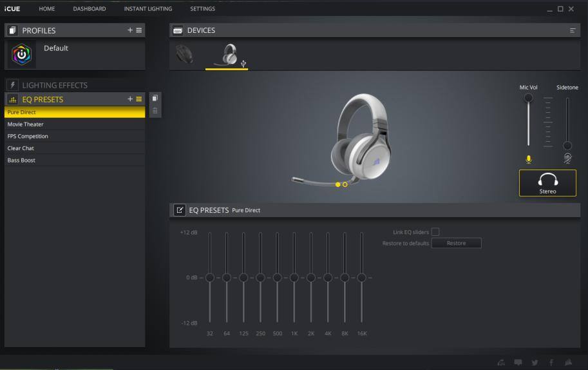
Task: Add a new EQ preset with plus icon
Action: pos(130,99)
